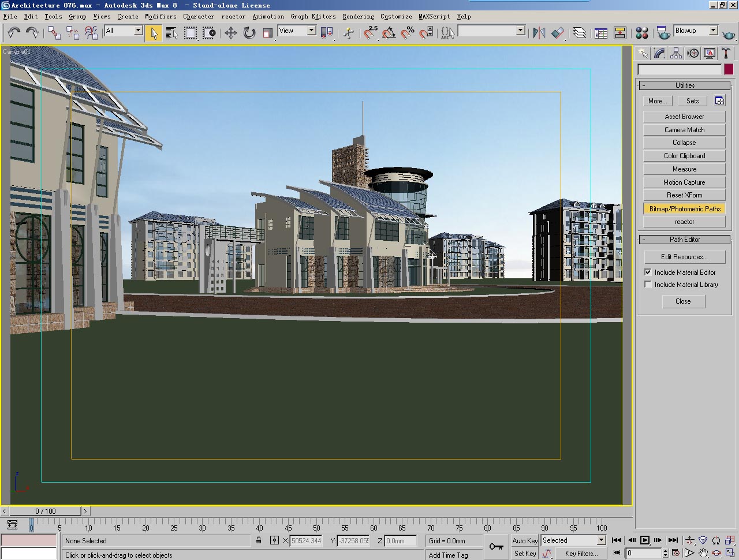Click the Pan viewport hand icon
739x560 pixels.
(703, 553)
